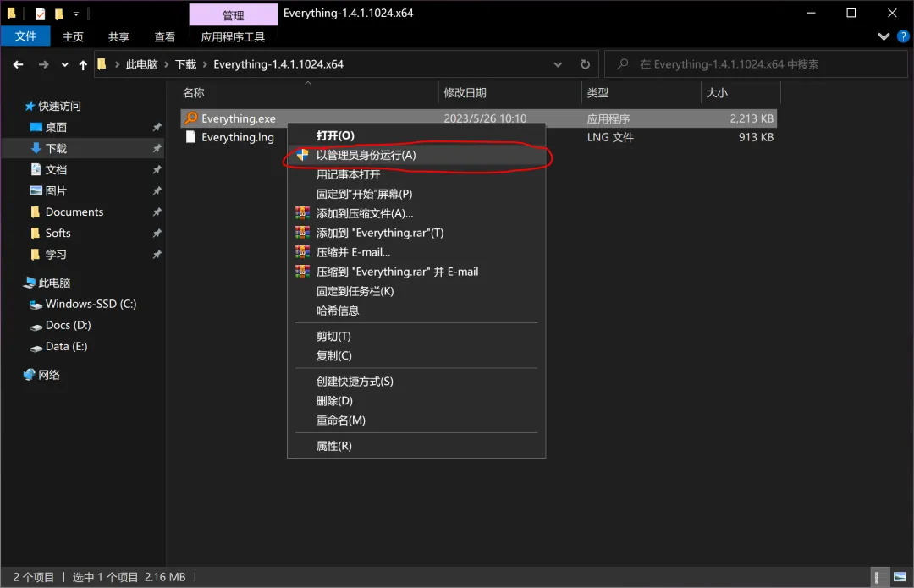
Task: Refresh the current folder view
Action: tap(586, 64)
